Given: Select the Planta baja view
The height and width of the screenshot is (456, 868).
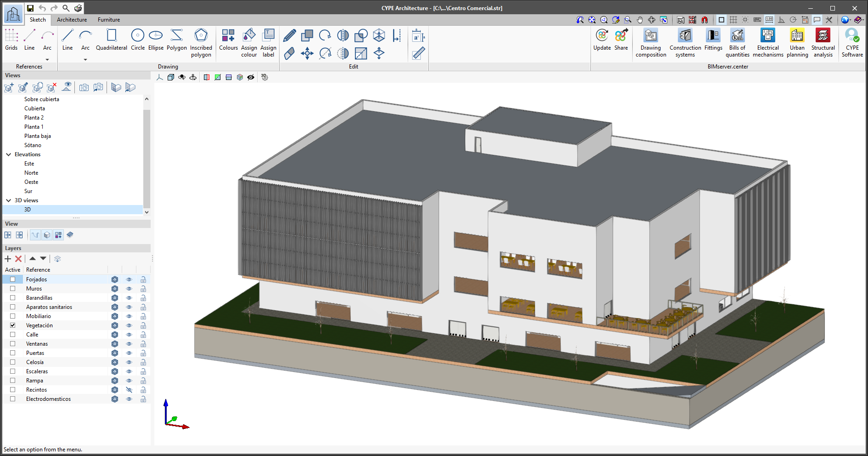Looking at the screenshot, I should click(38, 136).
